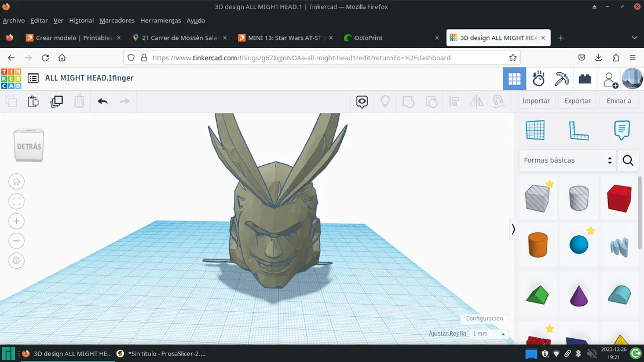Toggle visibility of hidden objects with the lightbulb
The height and width of the screenshot is (362, 644).
coord(385,101)
